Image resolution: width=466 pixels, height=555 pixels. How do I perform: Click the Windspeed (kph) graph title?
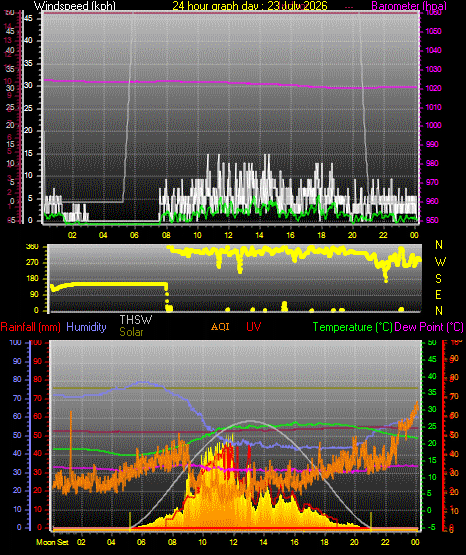click(x=75, y=6)
